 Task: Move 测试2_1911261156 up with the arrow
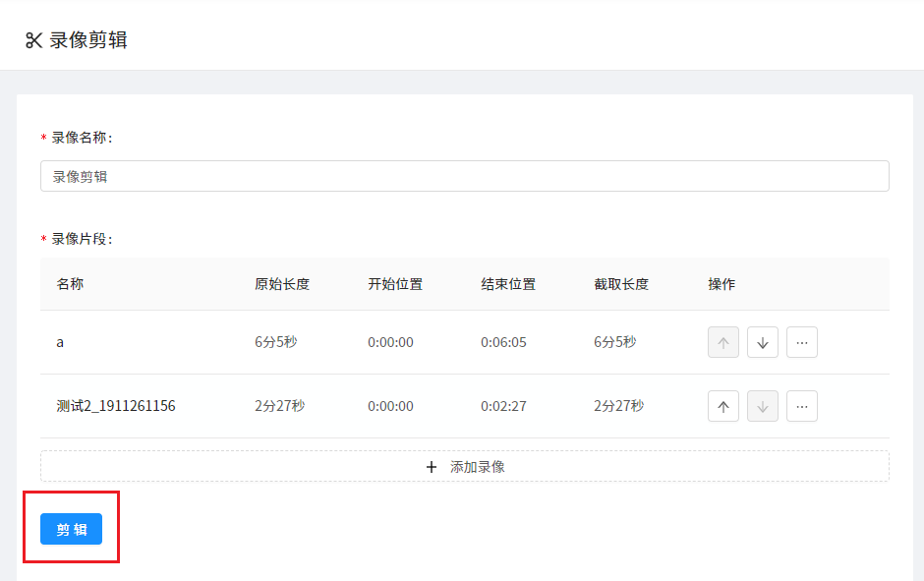pos(723,406)
